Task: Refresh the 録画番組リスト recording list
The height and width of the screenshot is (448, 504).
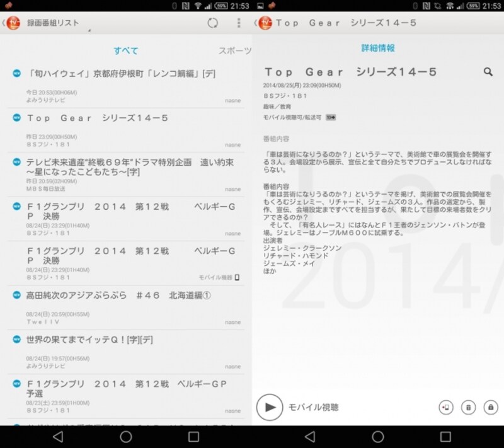Action: pyautogui.click(x=213, y=22)
